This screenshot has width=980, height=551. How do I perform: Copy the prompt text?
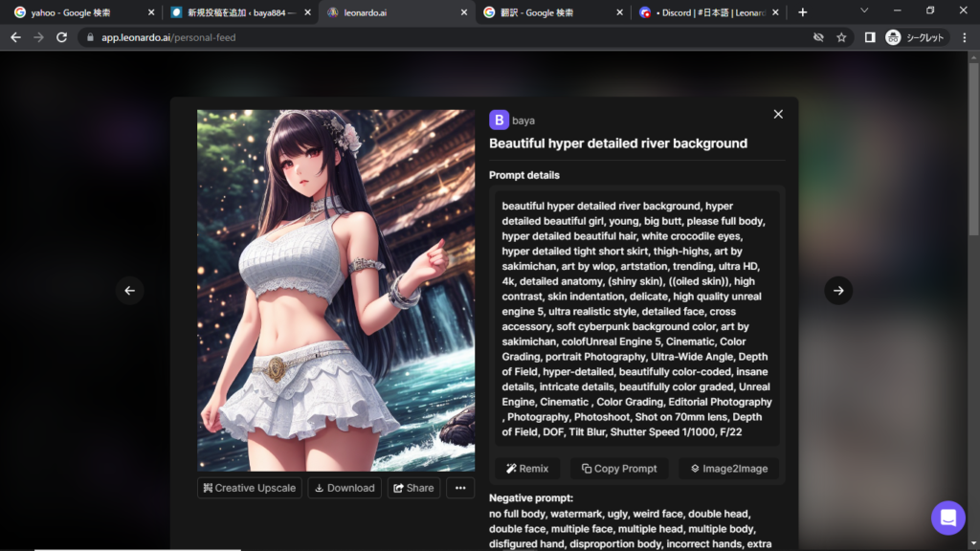619,469
